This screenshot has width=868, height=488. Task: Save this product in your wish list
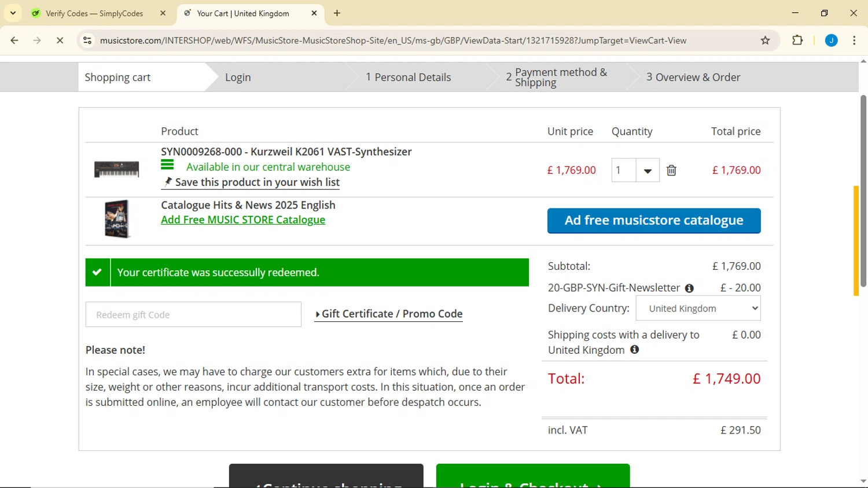[251, 182]
